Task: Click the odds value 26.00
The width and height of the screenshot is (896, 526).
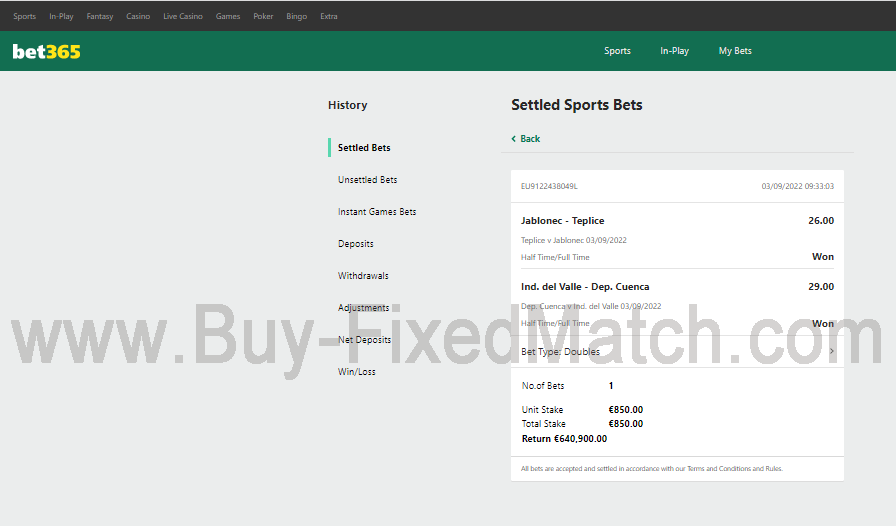Action: click(x=821, y=221)
